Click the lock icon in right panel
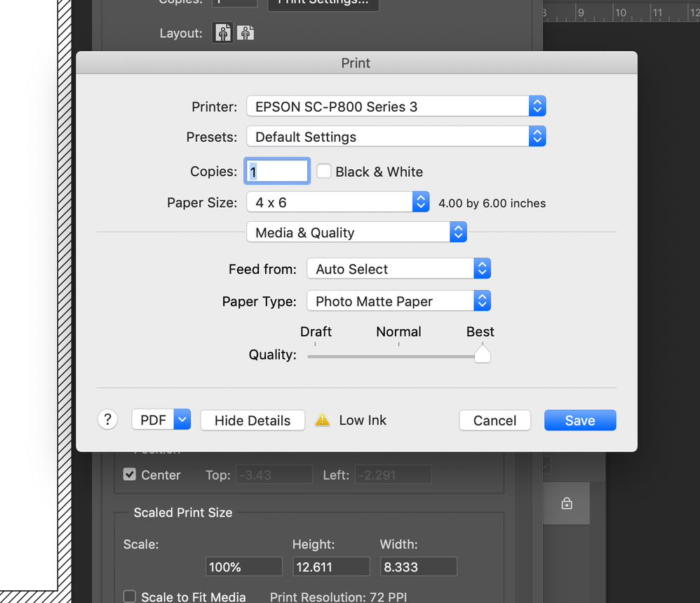The height and width of the screenshot is (603, 700). tap(567, 503)
